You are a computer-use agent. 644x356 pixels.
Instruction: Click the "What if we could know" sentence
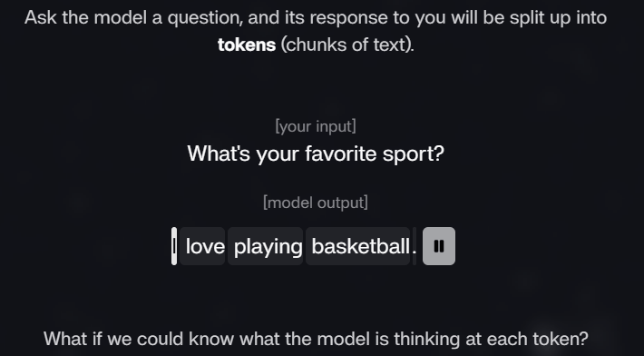click(316, 339)
